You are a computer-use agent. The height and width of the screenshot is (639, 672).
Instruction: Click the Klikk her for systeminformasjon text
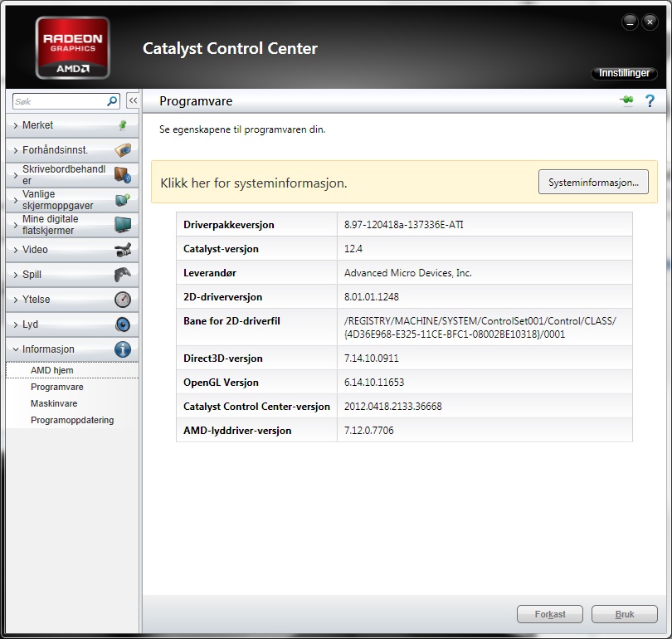coord(254,183)
